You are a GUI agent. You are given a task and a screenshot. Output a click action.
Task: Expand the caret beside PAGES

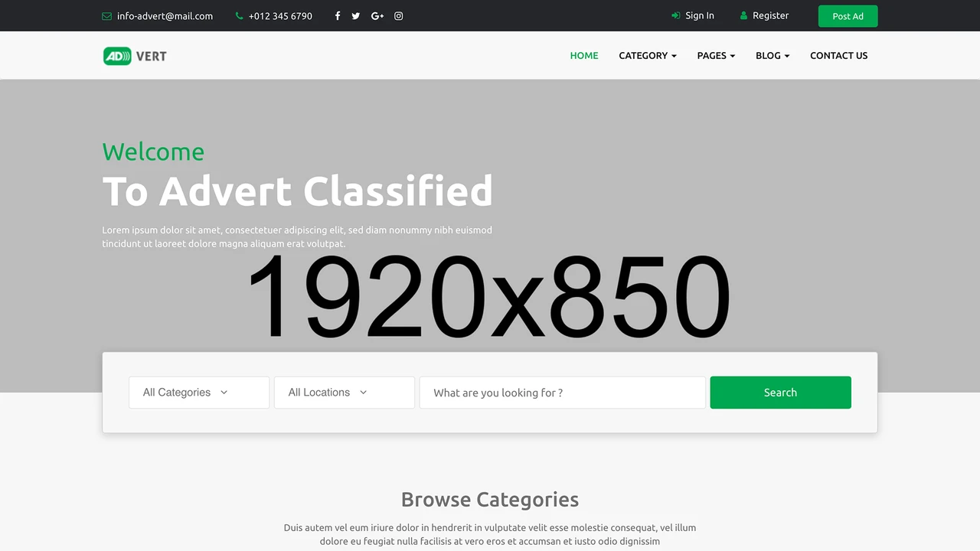coord(733,56)
